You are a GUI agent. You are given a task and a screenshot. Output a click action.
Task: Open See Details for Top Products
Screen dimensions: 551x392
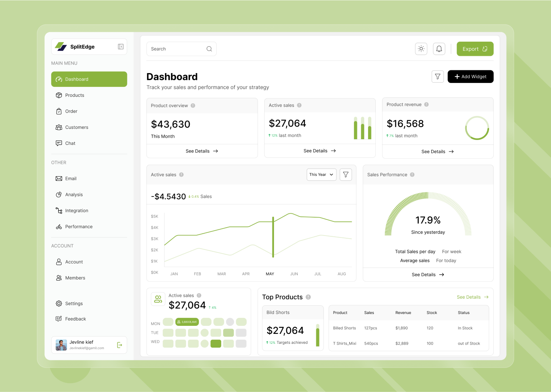pos(472,297)
